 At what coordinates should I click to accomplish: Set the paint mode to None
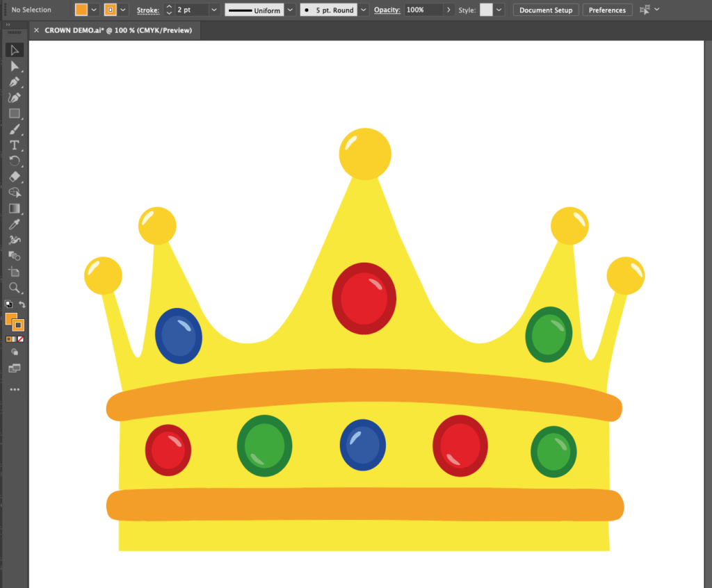[21, 339]
